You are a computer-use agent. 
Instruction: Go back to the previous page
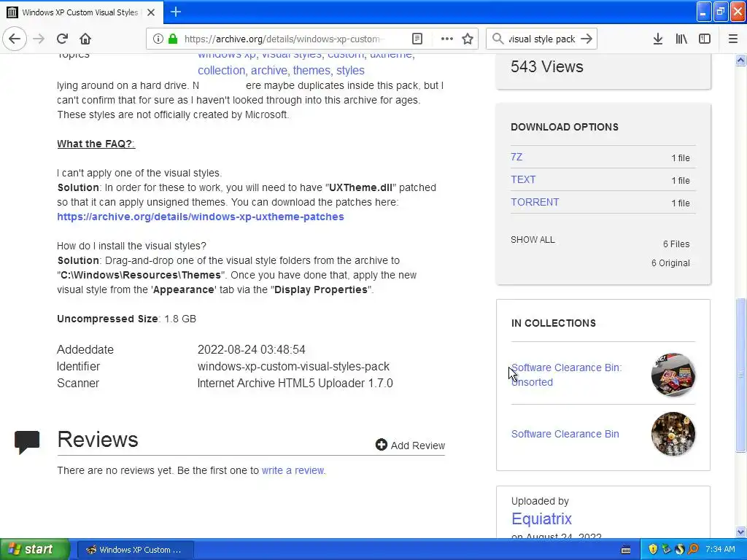(15, 39)
